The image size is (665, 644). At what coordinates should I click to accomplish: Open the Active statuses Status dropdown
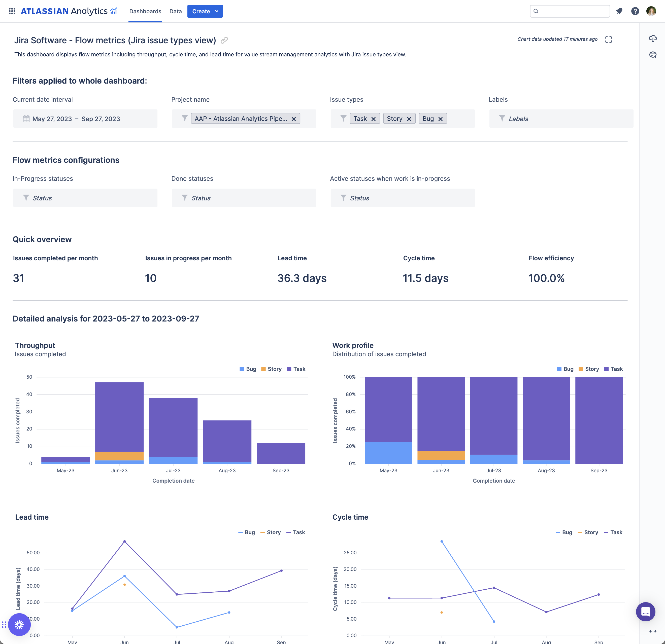[x=402, y=198]
